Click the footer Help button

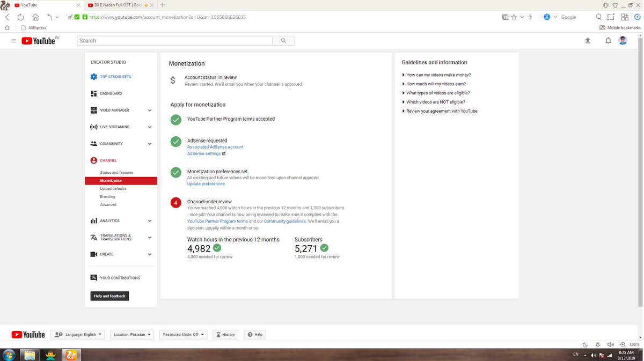pyautogui.click(x=255, y=334)
